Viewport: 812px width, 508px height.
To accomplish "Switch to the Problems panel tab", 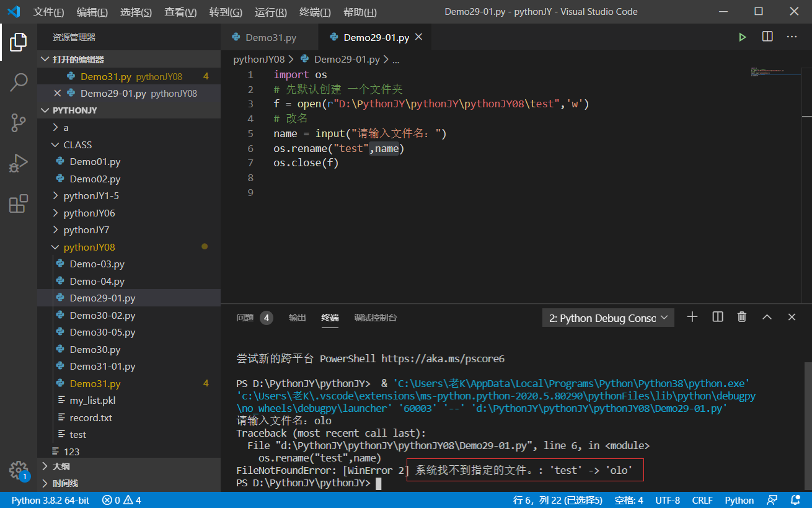I will 254,318.
